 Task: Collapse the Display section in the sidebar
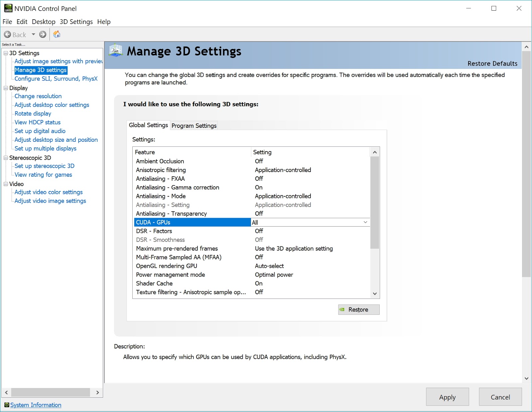pyautogui.click(x=6, y=88)
